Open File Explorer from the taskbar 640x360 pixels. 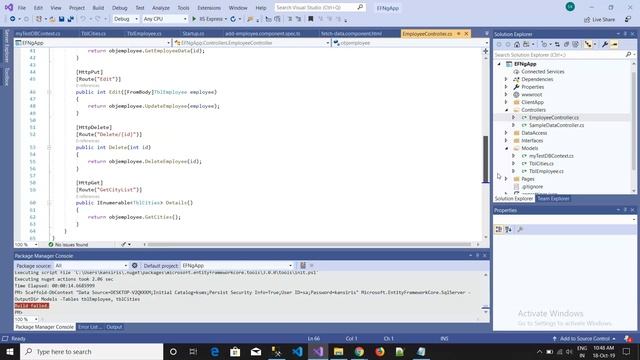tap(338, 351)
